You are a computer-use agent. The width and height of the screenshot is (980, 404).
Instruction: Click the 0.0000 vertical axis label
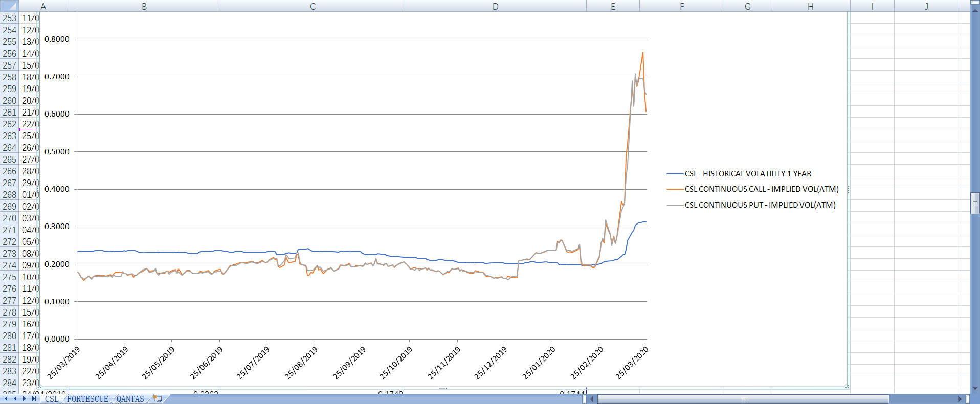pos(57,339)
